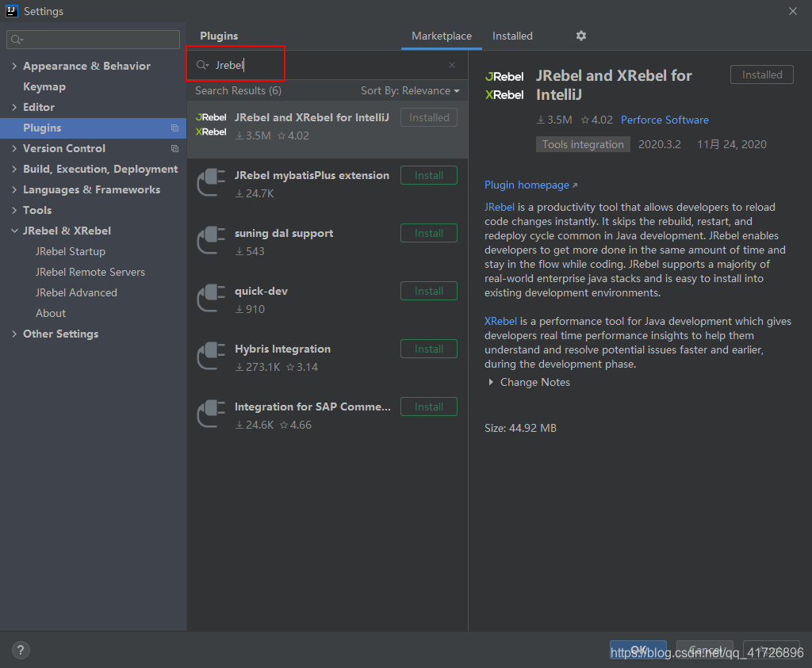Viewport: 812px width, 668px height.
Task: Click the suning dal support plug icon
Action: click(211, 240)
